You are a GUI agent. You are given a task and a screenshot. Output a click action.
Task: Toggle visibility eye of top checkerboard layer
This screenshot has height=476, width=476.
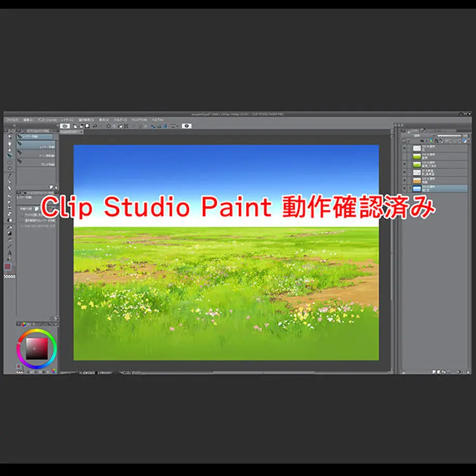pos(404,148)
